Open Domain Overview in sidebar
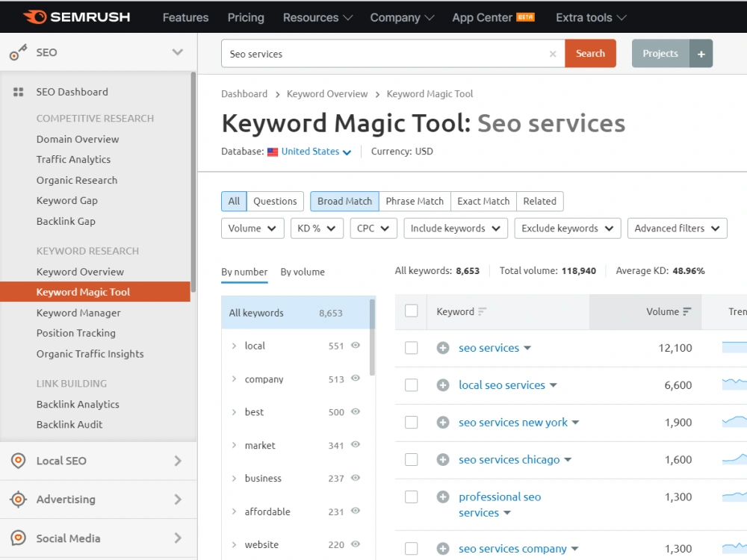The image size is (747, 560). (x=78, y=139)
